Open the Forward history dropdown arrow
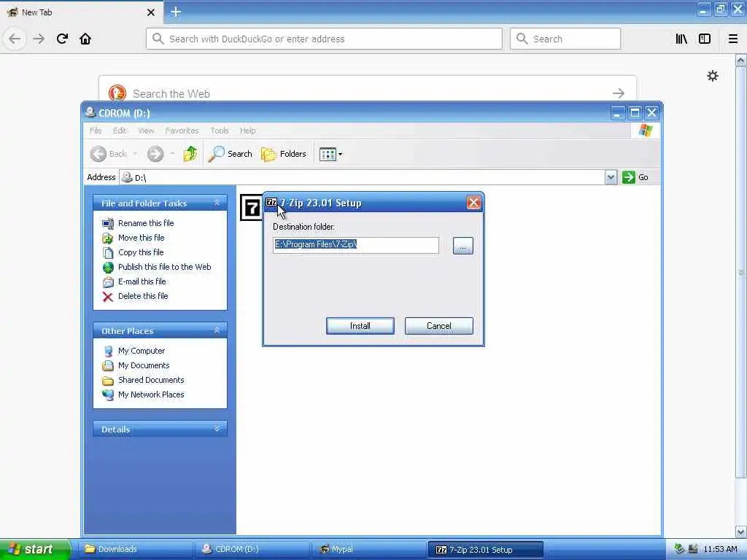Viewport: 747px width, 560px height. [172, 154]
